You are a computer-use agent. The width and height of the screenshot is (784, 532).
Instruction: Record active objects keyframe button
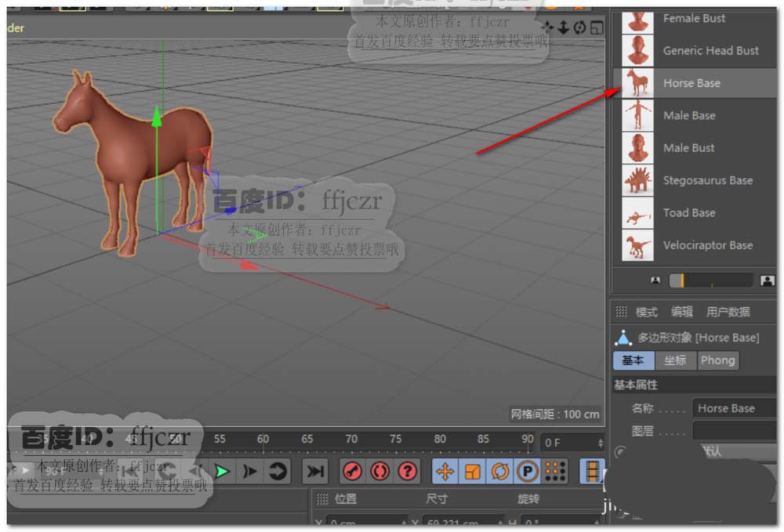pos(353,471)
